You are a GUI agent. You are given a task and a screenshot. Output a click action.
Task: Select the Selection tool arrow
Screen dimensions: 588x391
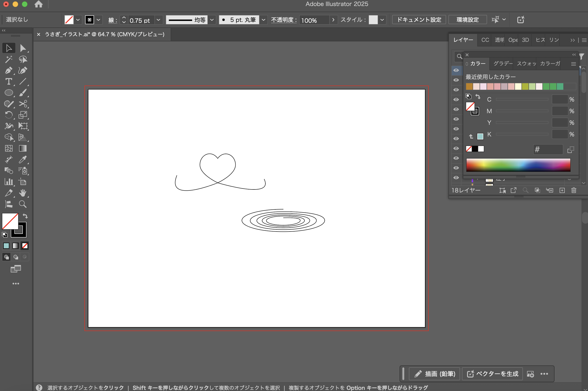coord(9,48)
